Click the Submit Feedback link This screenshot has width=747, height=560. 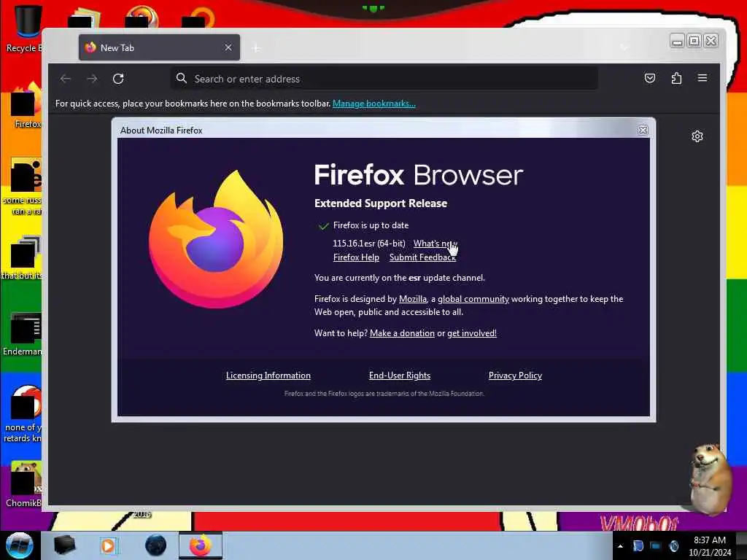pyautogui.click(x=422, y=257)
